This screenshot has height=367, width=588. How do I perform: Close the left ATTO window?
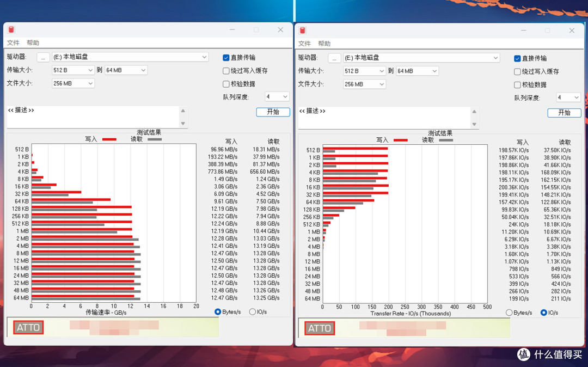point(280,29)
